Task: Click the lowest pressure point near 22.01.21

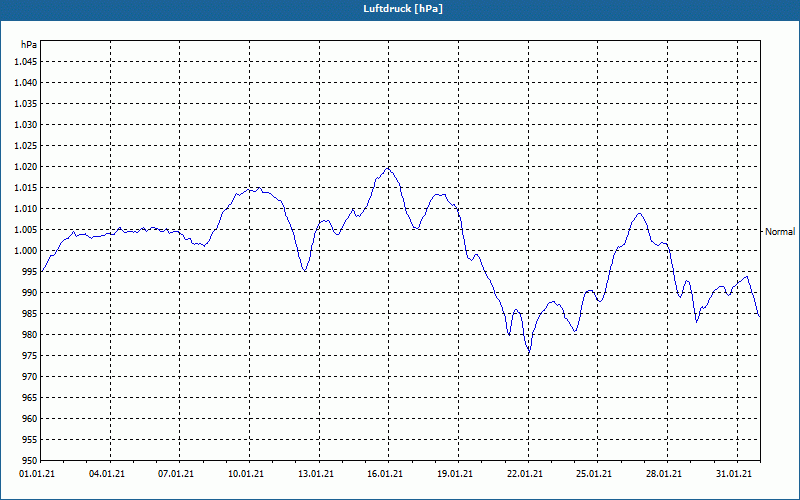Action: click(529, 353)
